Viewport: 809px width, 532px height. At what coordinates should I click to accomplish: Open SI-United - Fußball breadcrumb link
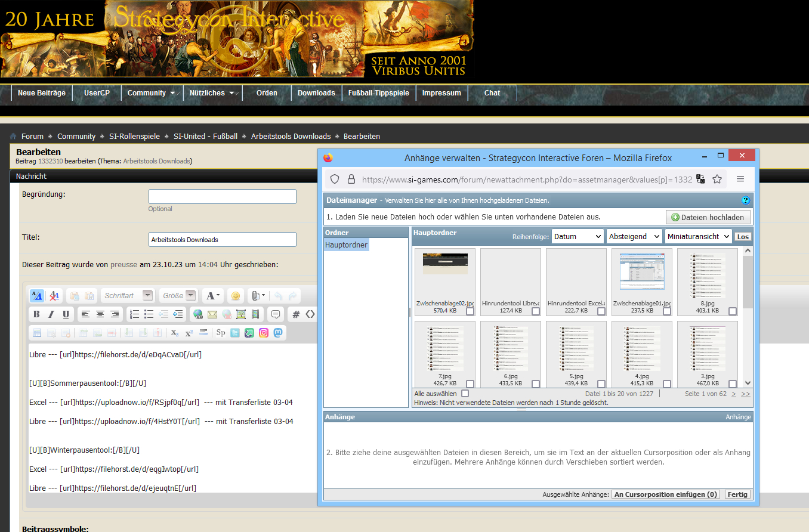click(x=205, y=137)
